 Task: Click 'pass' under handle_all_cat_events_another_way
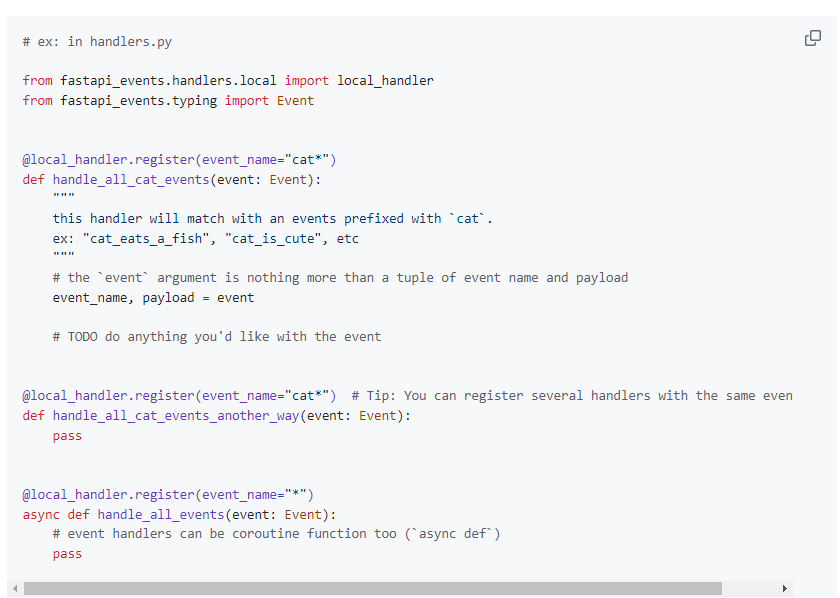point(67,436)
